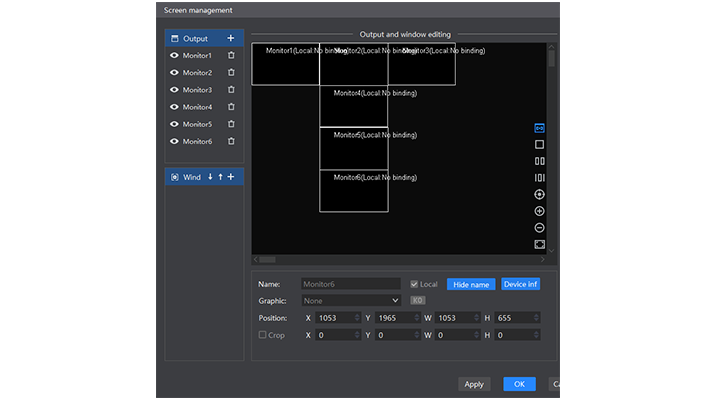The height and width of the screenshot is (399, 715).
Task: Adjust Crop W stepper arrows
Action: point(477,335)
